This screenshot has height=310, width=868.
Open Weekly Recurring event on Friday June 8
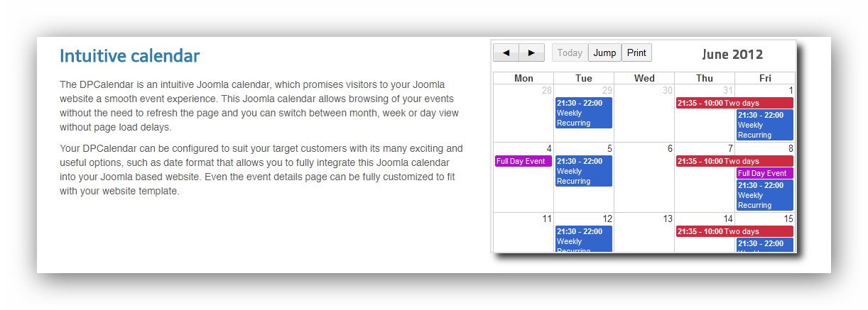click(x=764, y=195)
